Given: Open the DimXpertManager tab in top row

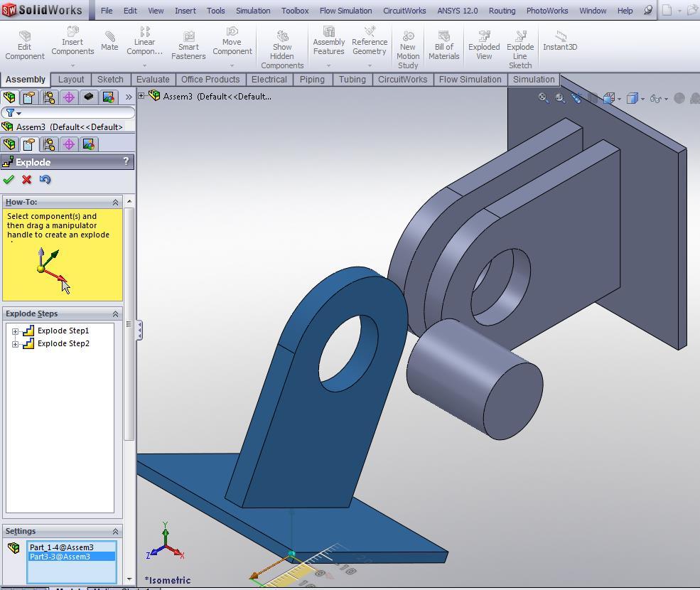Looking at the screenshot, I should click(69, 97).
